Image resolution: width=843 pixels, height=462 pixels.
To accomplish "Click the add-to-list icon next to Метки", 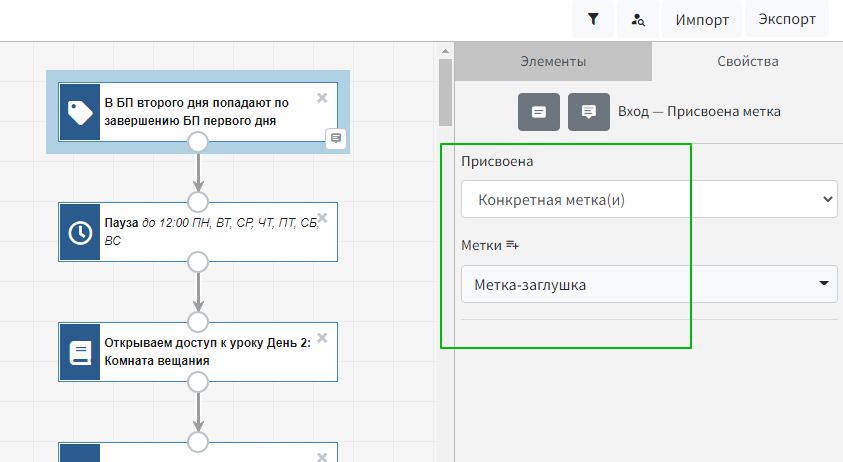I will click(x=513, y=245).
